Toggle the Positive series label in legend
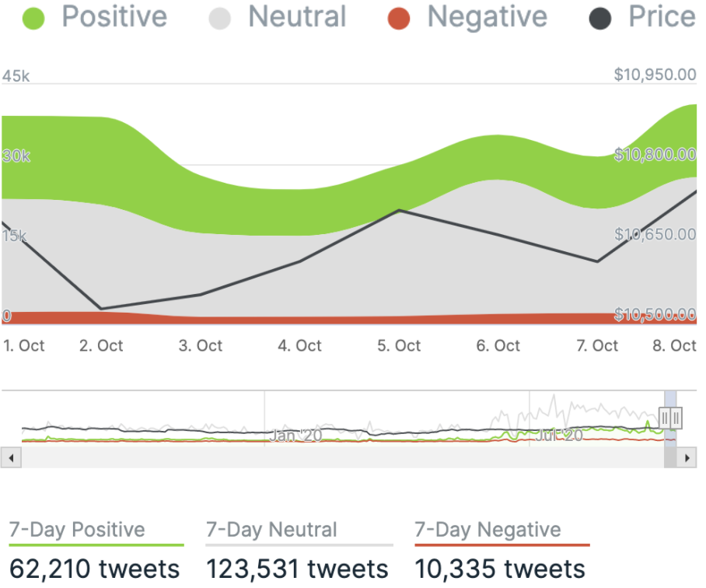Screen dimensions: 706x588 point(114,17)
